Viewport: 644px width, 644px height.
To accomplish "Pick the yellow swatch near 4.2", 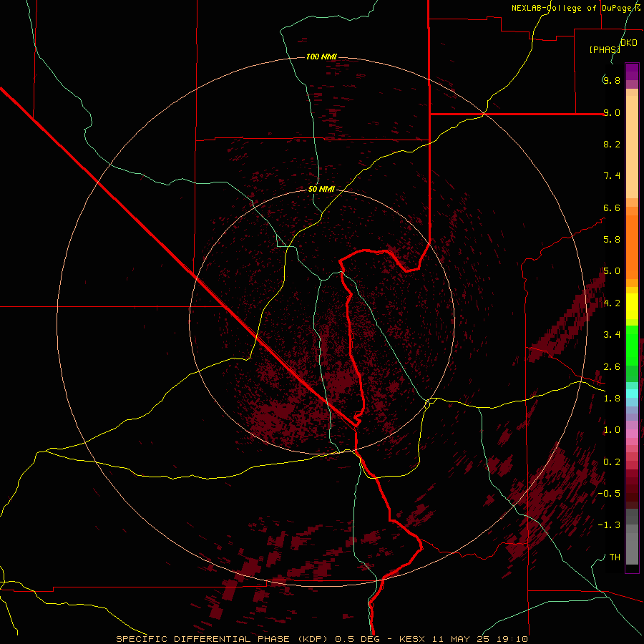I will coord(632,306).
